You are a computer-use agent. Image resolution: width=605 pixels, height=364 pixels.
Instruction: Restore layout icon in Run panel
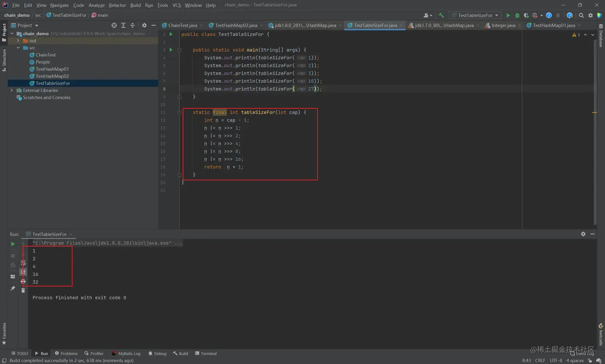click(13, 276)
